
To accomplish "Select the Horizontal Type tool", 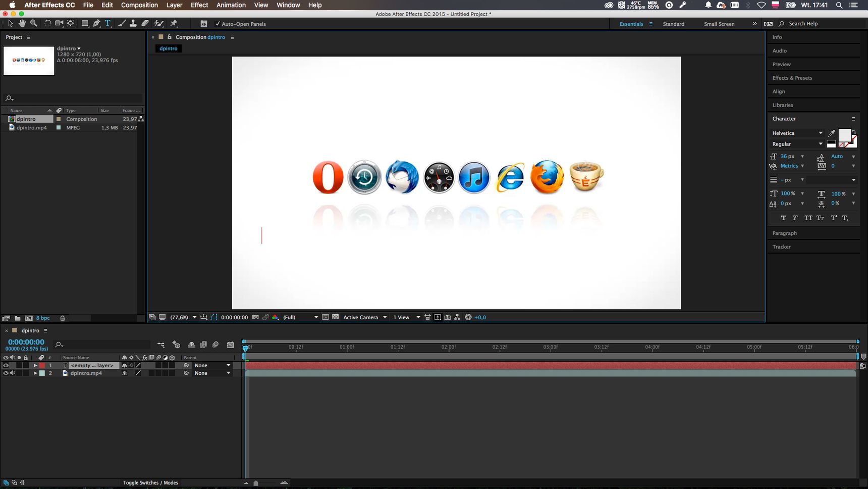I will 107,23.
